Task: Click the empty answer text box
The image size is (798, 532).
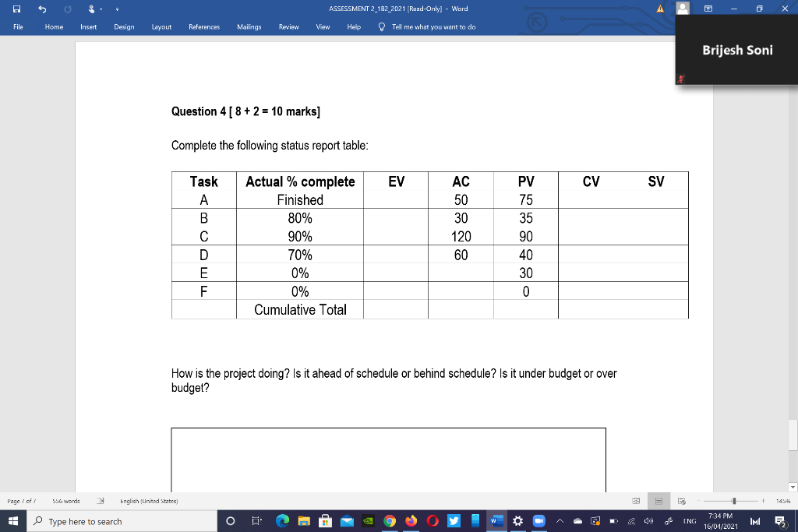Action: coord(388,460)
